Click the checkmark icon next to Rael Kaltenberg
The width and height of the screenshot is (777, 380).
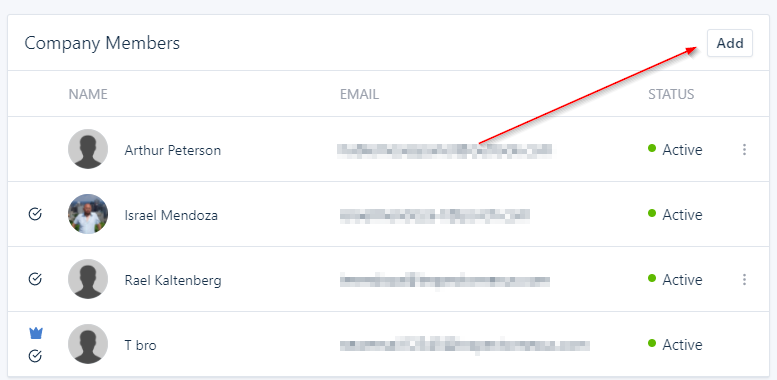35,279
